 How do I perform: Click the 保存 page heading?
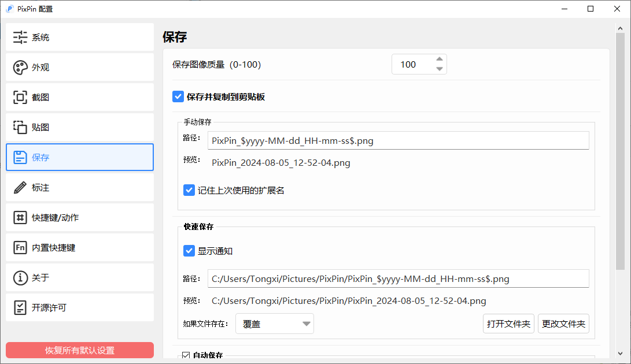tap(175, 37)
